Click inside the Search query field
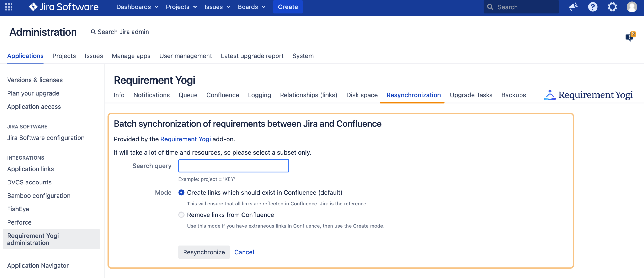Image resolution: width=644 pixels, height=278 pixels. (x=233, y=166)
